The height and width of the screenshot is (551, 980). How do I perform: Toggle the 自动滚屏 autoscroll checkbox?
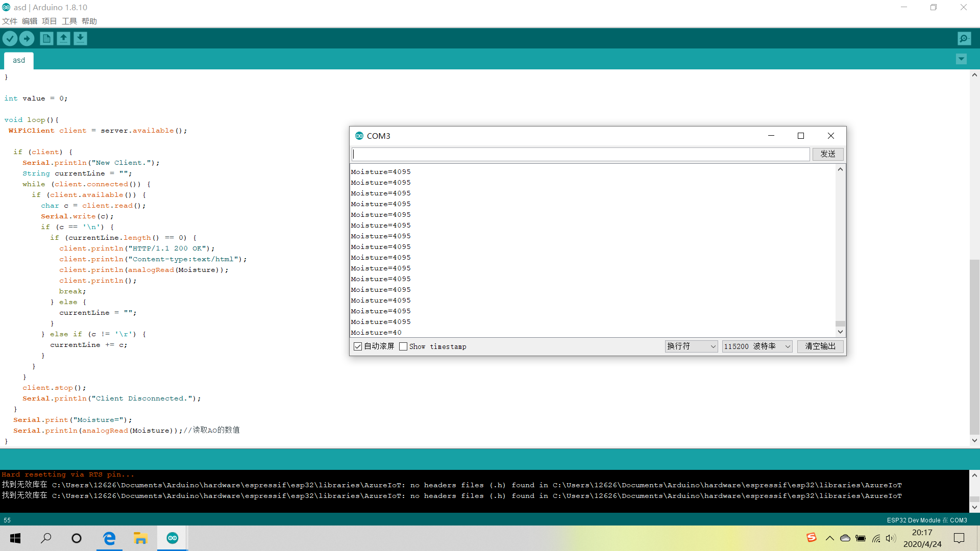pyautogui.click(x=358, y=346)
